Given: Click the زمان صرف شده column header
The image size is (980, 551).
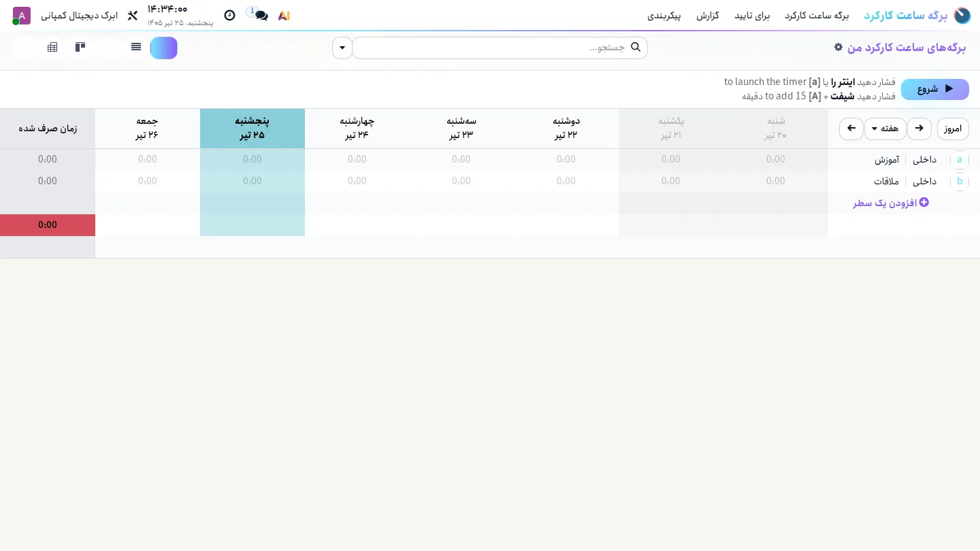Looking at the screenshot, I should pos(48,128).
